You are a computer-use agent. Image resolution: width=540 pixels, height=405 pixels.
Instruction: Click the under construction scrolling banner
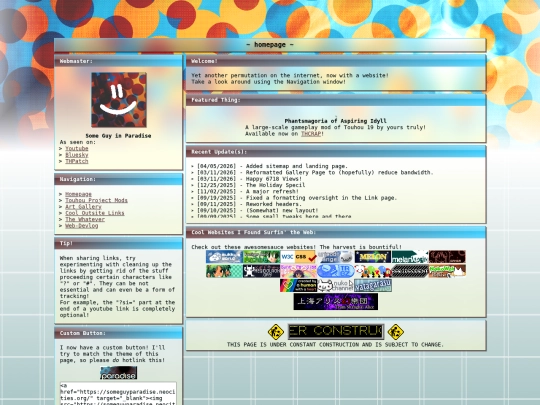click(336, 332)
